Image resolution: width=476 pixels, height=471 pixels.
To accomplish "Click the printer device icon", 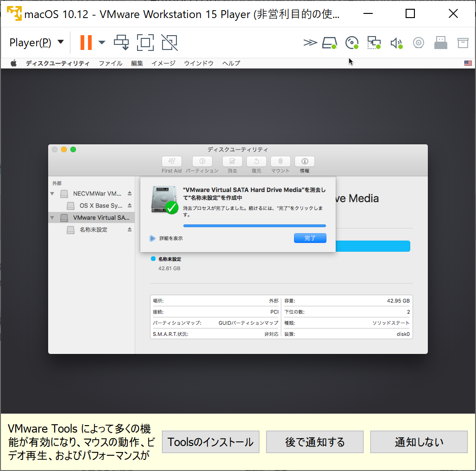I will [463, 43].
